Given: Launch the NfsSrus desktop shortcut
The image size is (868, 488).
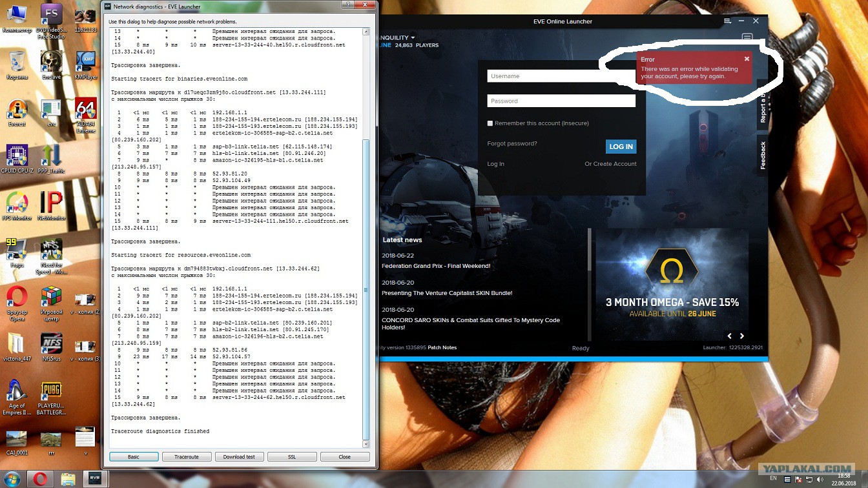Looking at the screenshot, I should click(51, 347).
